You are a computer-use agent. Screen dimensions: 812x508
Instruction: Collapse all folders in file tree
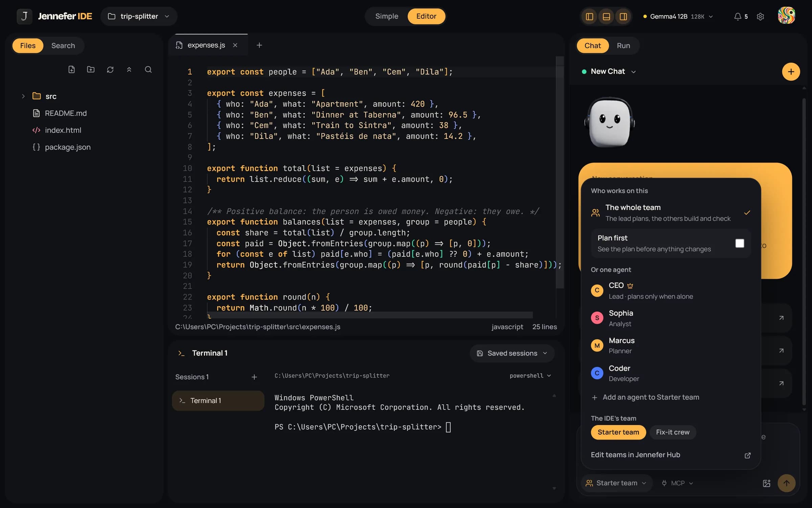(x=129, y=69)
